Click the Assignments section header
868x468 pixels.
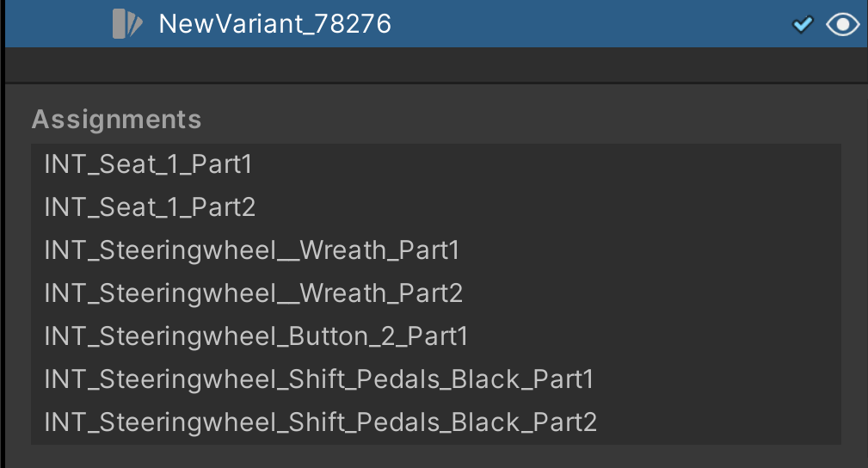click(116, 120)
